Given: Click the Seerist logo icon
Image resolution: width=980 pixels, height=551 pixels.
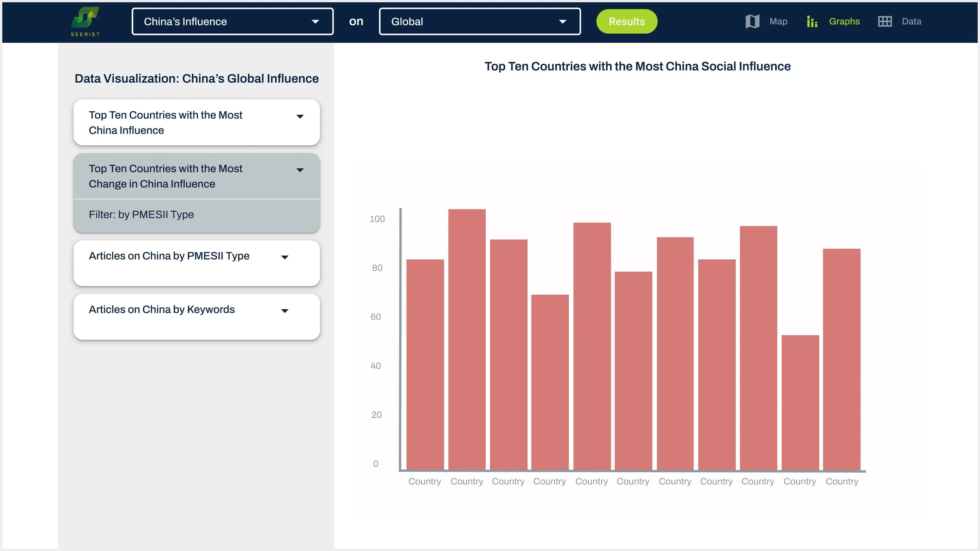Looking at the screenshot, I should (x=85, y=18).
